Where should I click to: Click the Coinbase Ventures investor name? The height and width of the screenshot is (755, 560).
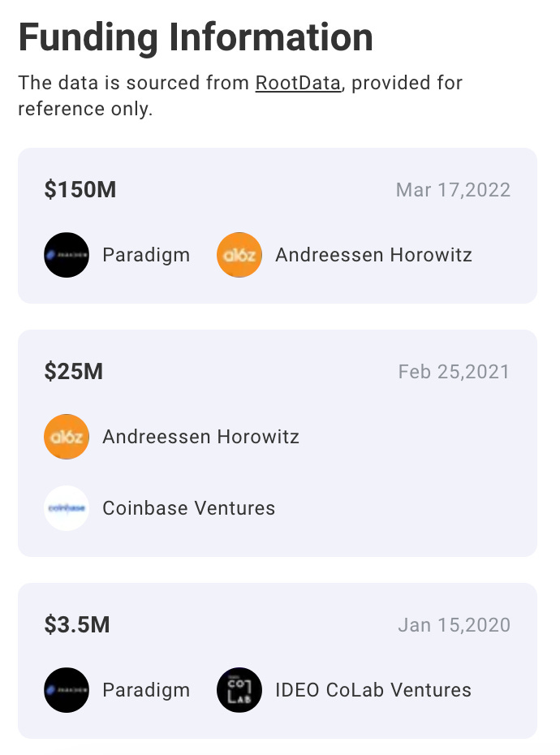click(x=188, y=508)
